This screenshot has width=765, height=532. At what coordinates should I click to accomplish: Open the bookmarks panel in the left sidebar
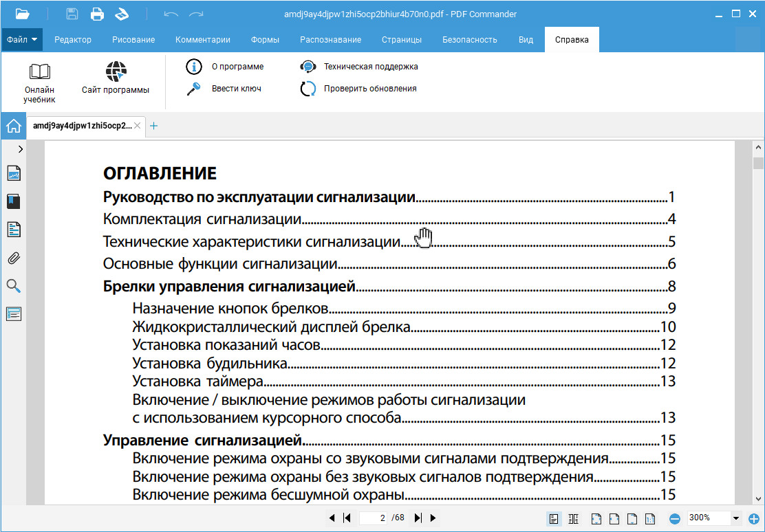14,201
